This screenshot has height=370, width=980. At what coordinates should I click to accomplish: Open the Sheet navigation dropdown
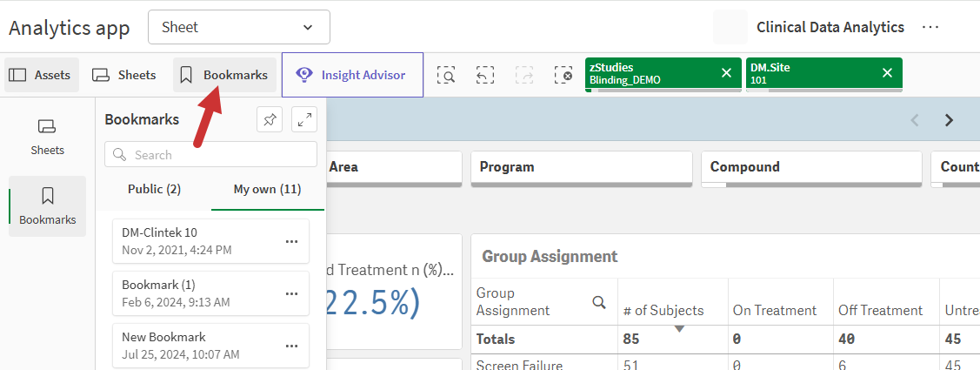pyautogui.click(x=239, y=28)
